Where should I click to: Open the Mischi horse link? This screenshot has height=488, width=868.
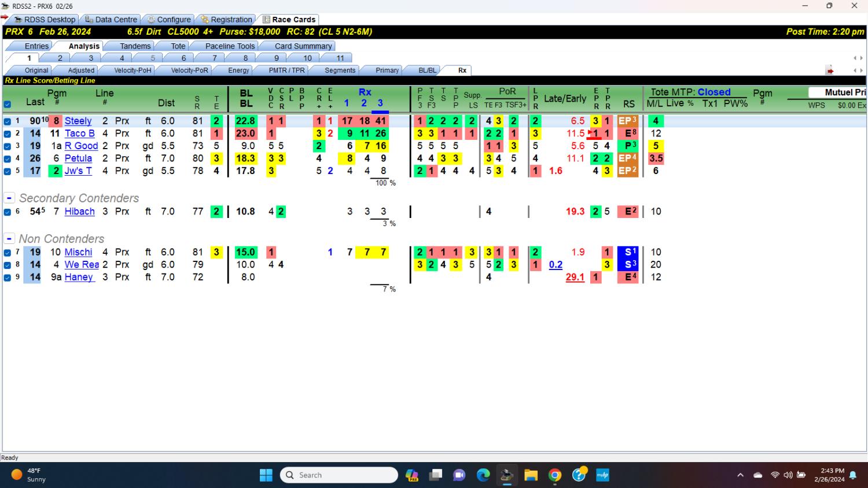tap(78, 252)
